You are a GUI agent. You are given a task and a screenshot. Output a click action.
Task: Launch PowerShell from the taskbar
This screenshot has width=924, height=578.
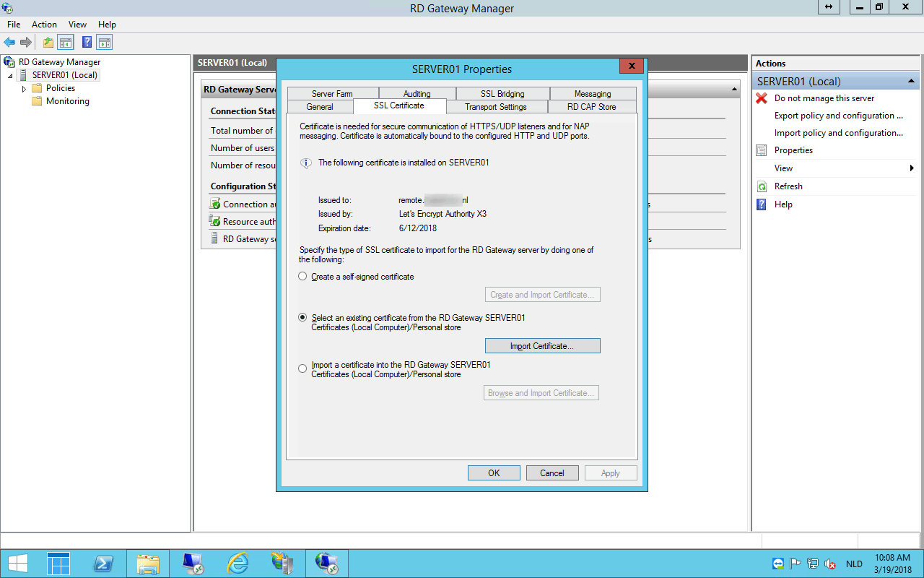[x=103, y=564]
